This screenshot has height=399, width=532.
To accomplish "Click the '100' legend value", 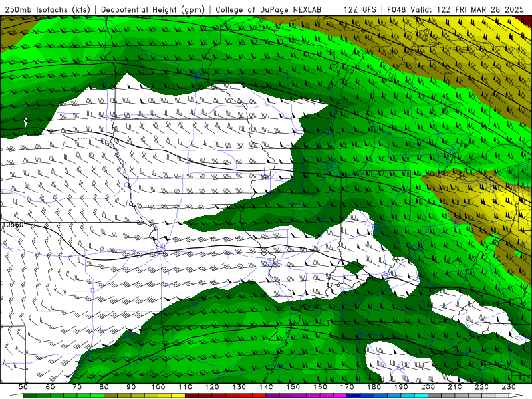I will tap(158, 387).
